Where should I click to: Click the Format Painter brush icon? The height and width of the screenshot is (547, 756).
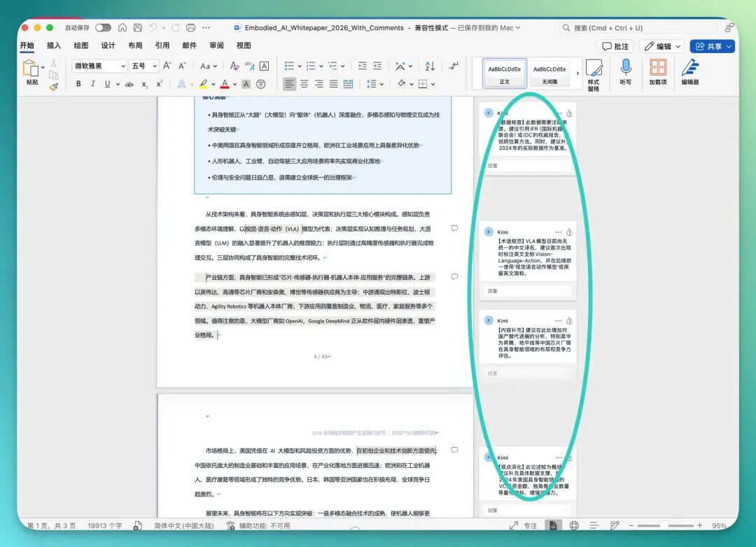(53, 87)
